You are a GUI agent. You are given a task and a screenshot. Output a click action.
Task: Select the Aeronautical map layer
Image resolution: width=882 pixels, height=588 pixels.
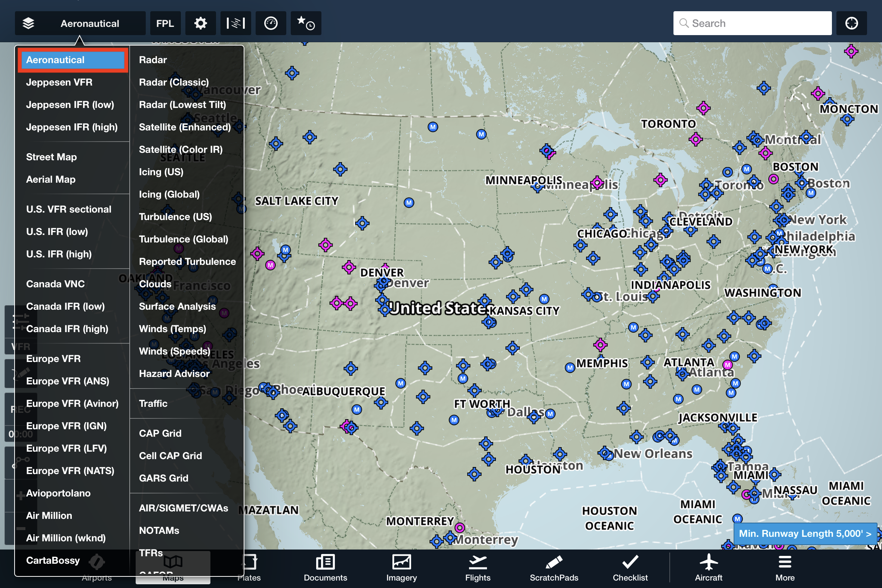coord(73,60)
